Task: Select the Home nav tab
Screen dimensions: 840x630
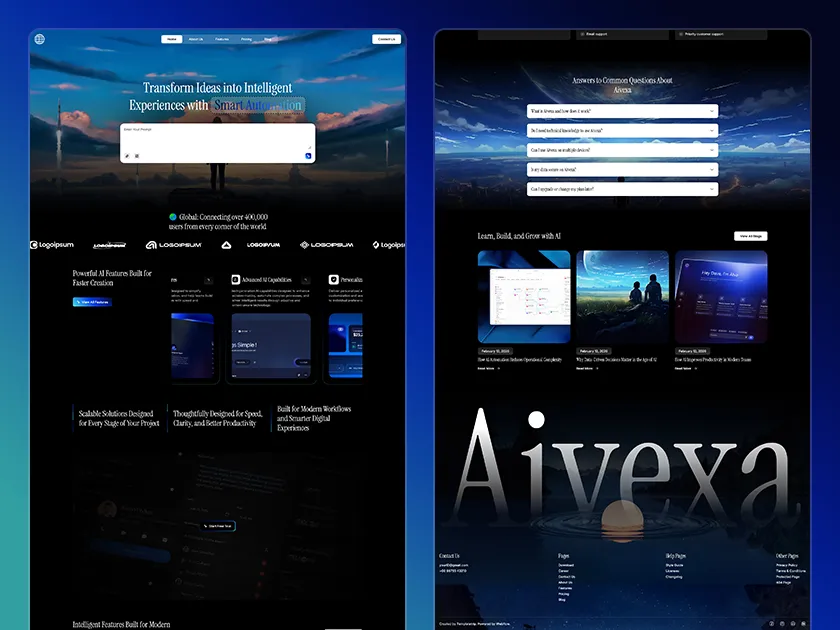Action: (x=171, y=39)
